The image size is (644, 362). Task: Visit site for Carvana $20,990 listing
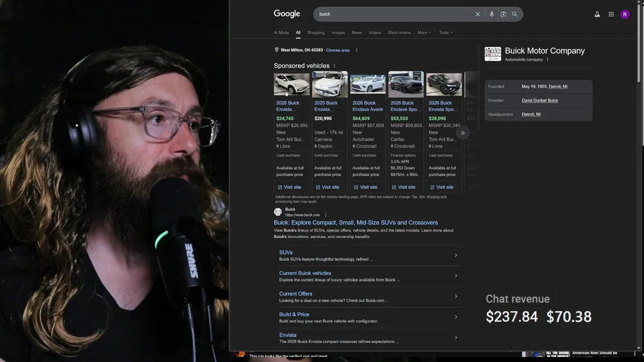[327, 187]
